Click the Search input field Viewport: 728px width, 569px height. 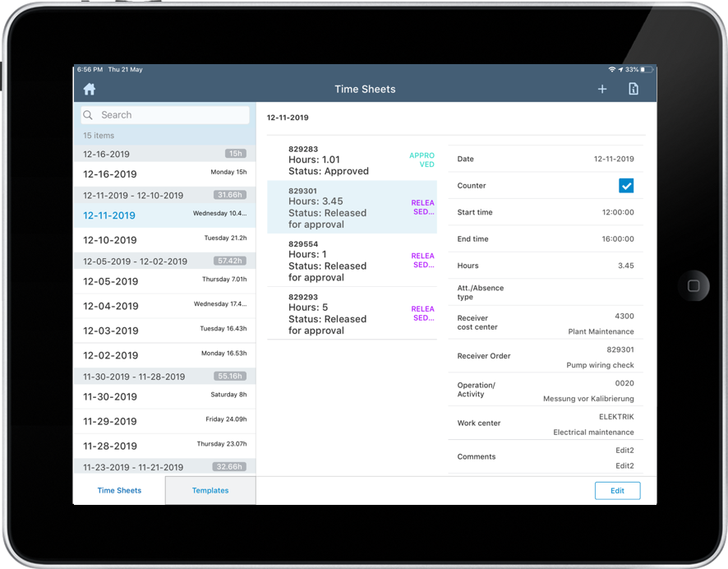164,115
